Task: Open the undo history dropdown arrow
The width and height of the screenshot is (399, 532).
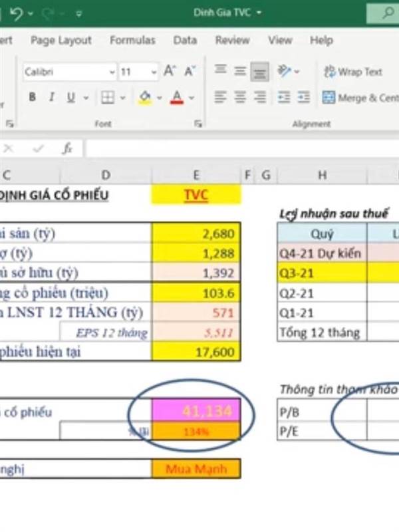Action: coord(31,13)
